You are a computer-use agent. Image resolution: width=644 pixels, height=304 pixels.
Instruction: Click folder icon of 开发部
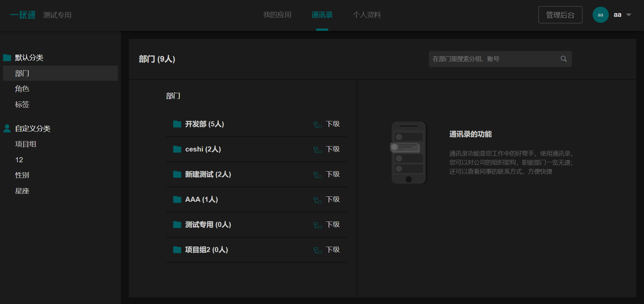(x=177, y=124)
